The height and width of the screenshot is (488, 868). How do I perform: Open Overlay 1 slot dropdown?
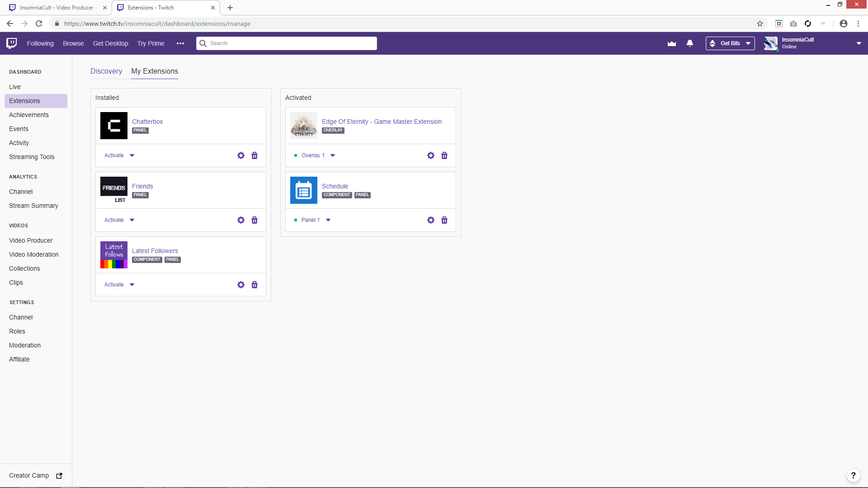pos(315,155)
